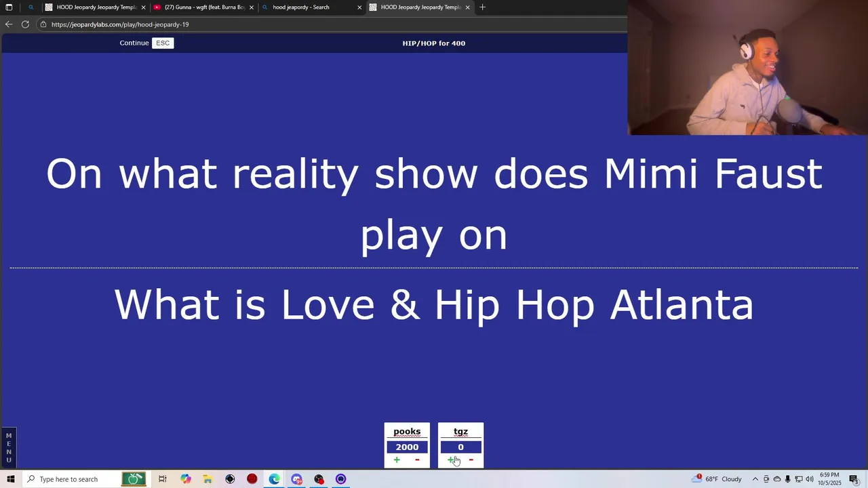Click the HIP/HOP for 400 heading

click(434, 43)
